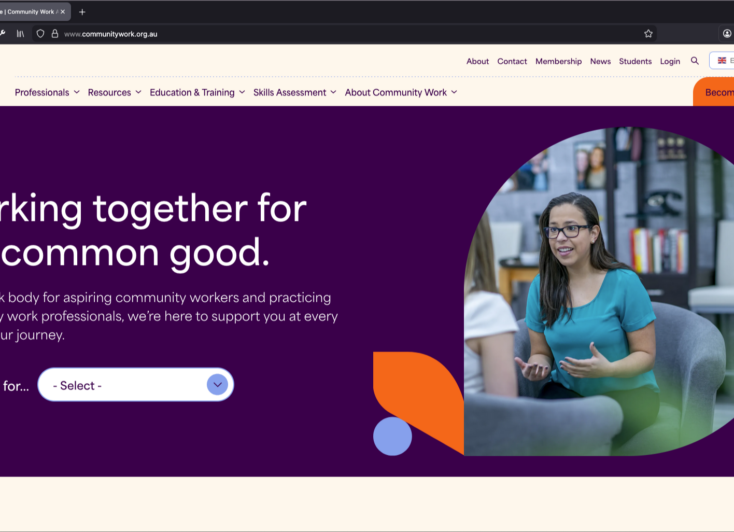The width and height of the screenshot is (734, 532).
Task: Expand the Professionals menu
Action: [47, 92]
